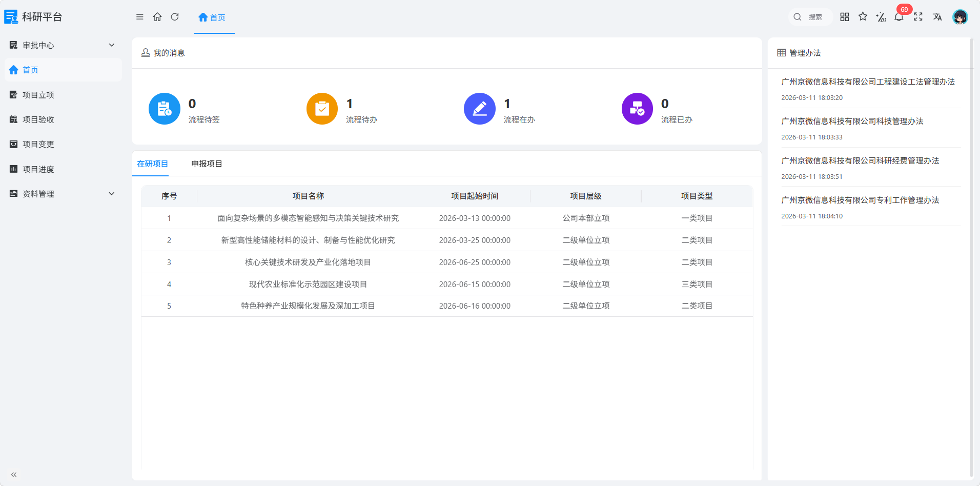This screenshot has width=980, height=486.
Task: Click the 管理办法 panel vertical scrollbar
Action: click(971, 256)
